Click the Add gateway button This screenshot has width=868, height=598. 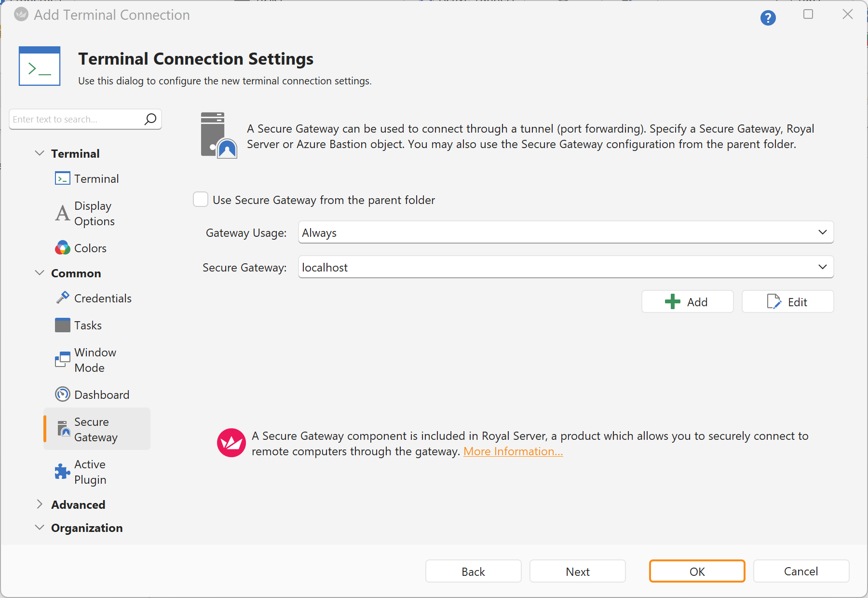click(687, 302)
